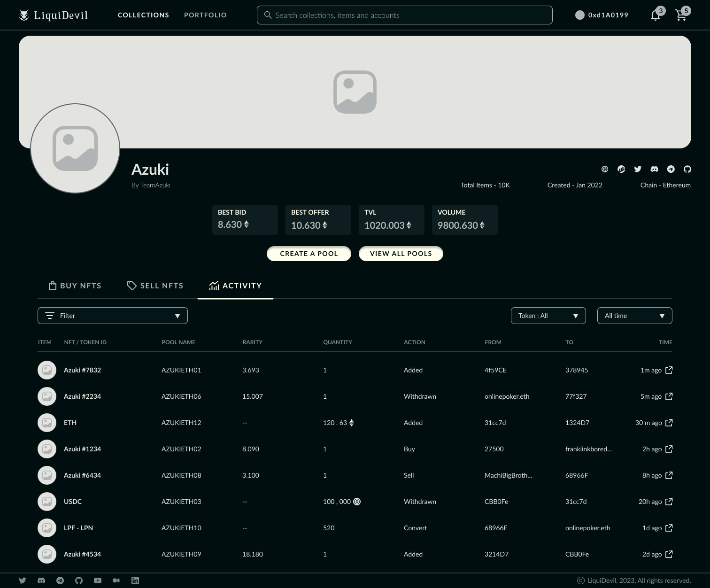Image resolution: width=710 pixels, height=588 pixels.
Task: Open footer Discord icon
Action: [x=41, y=580]
